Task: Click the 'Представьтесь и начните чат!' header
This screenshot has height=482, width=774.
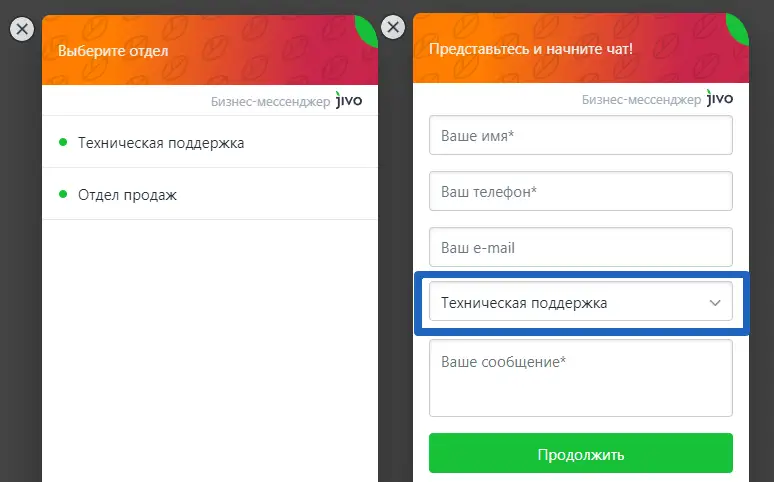Action: click(531, 49)
